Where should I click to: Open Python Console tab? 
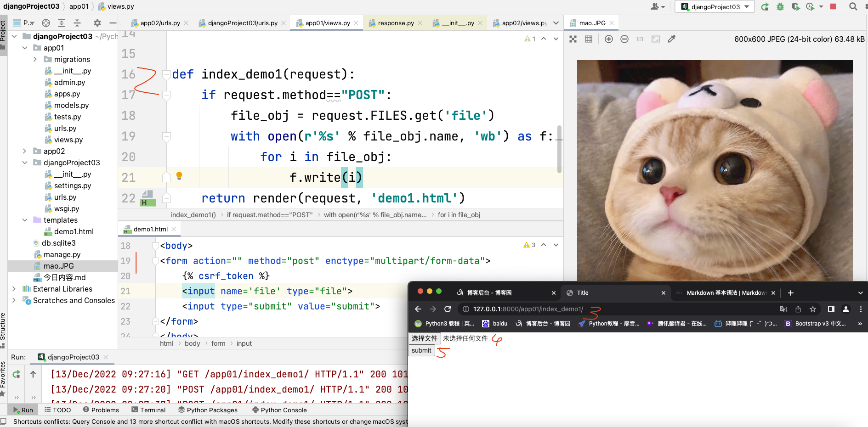point(279,410)
